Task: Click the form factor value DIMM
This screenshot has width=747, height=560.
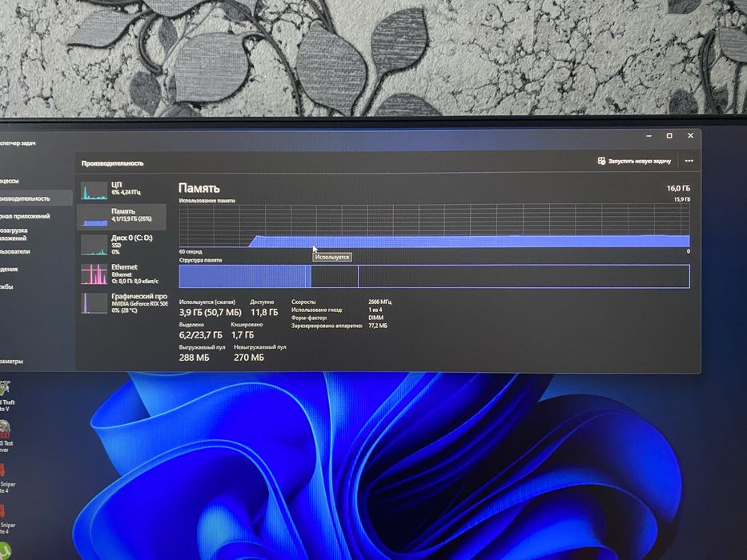Action: [376, 318]
